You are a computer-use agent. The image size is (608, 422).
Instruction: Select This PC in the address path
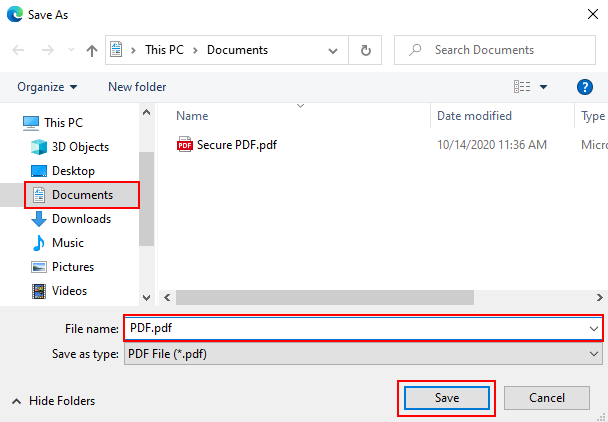click(x=164, y=50)
